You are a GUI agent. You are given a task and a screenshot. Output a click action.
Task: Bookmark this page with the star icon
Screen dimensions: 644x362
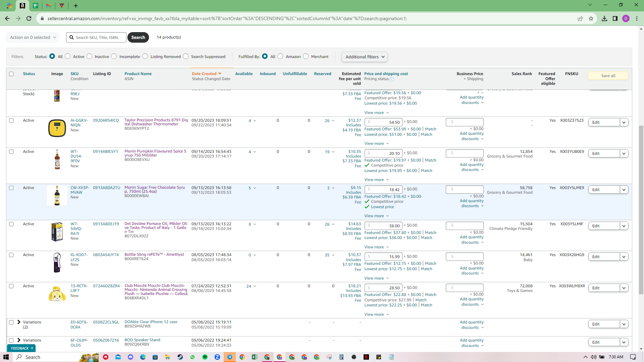click(591, 18)
